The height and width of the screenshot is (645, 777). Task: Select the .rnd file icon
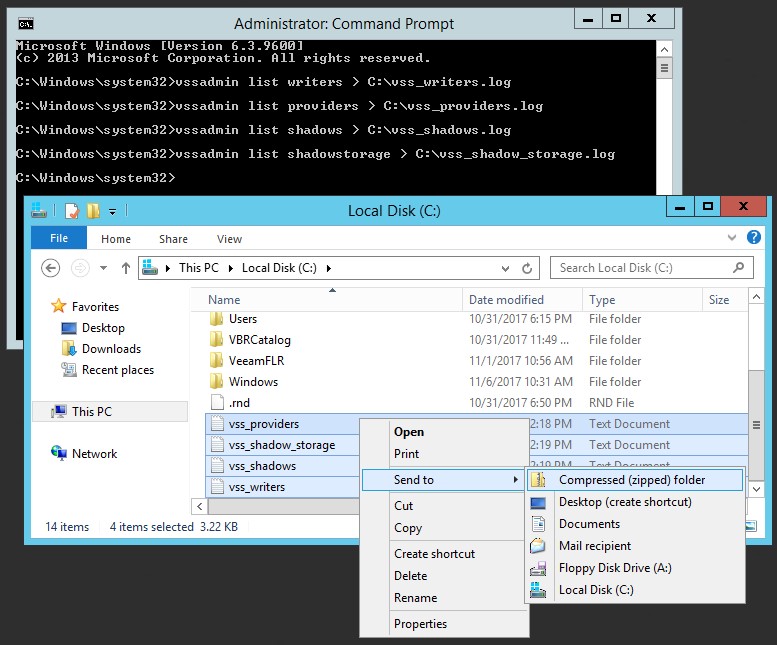click(x=217, y=402)
